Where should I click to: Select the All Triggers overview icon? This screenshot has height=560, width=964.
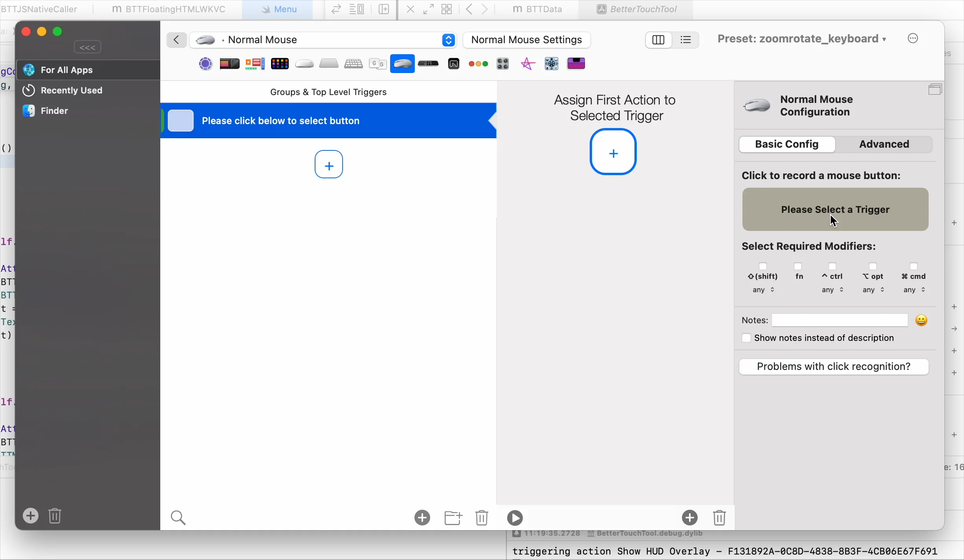coord(205,64)
